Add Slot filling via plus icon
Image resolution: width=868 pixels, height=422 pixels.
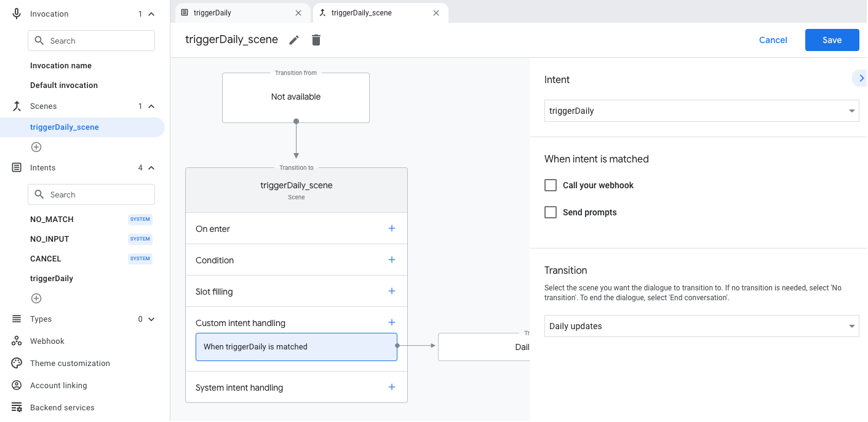pyautogui.click(x=392, y=291)
